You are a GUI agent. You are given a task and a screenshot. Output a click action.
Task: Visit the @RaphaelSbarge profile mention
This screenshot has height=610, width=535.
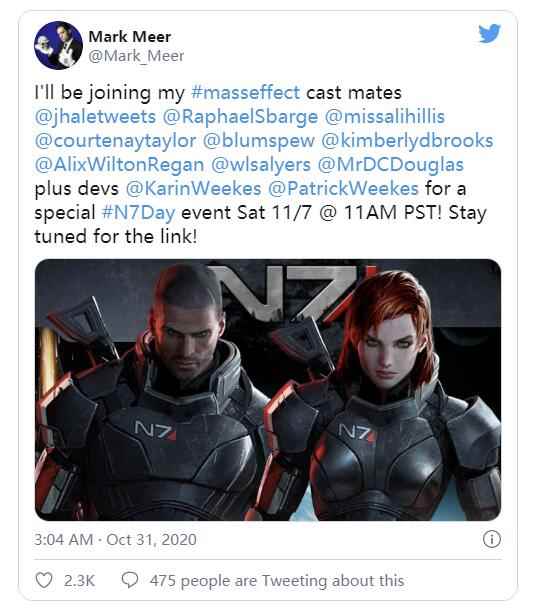pyautogui.click(x=240, y=117)
